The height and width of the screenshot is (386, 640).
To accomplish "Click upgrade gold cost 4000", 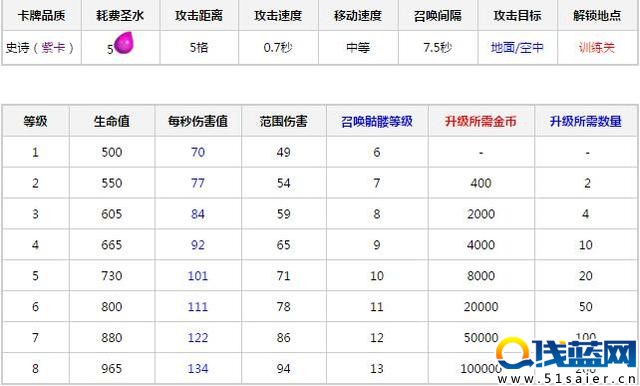I will click(481, 245).
